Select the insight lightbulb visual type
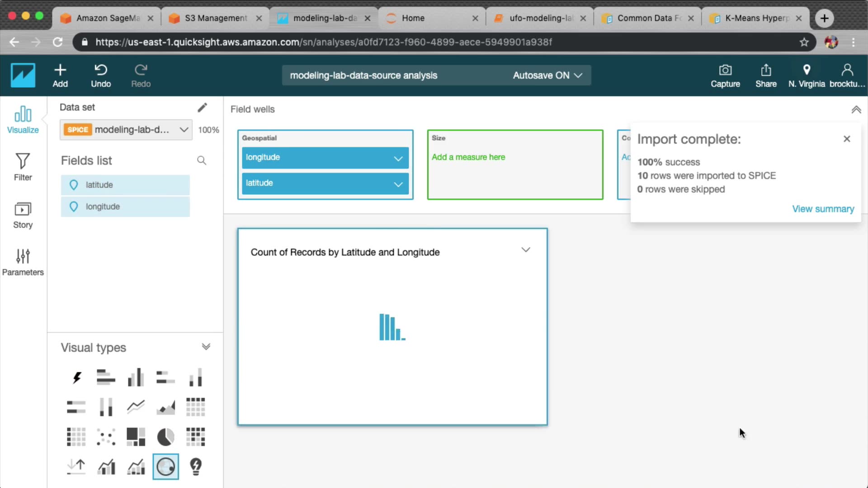 (x=195, y=466)
